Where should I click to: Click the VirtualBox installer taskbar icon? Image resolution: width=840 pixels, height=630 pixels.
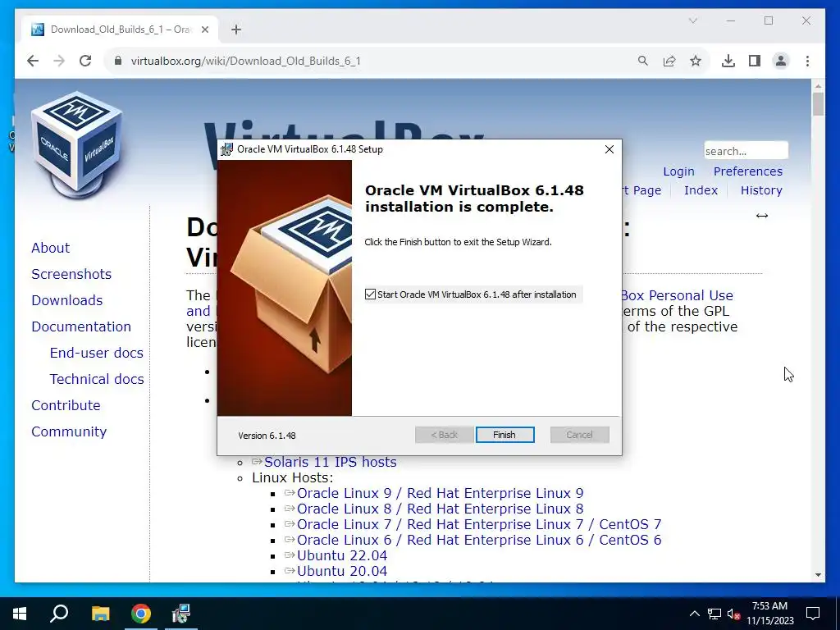(x=181, y=614)
